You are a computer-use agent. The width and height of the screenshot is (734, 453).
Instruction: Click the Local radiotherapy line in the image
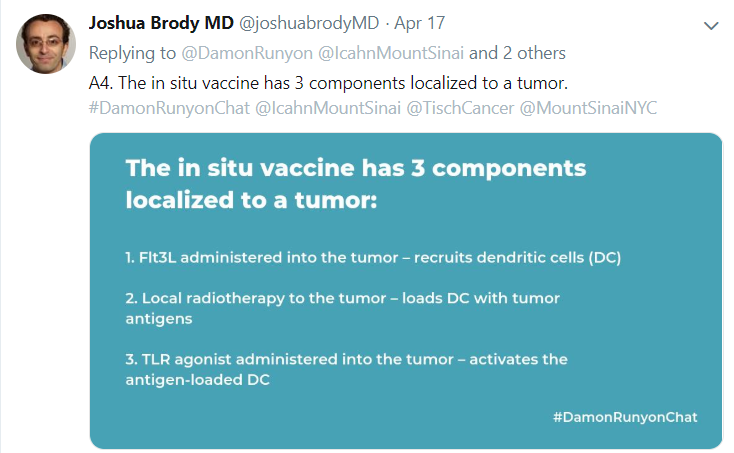click(343, 308)
